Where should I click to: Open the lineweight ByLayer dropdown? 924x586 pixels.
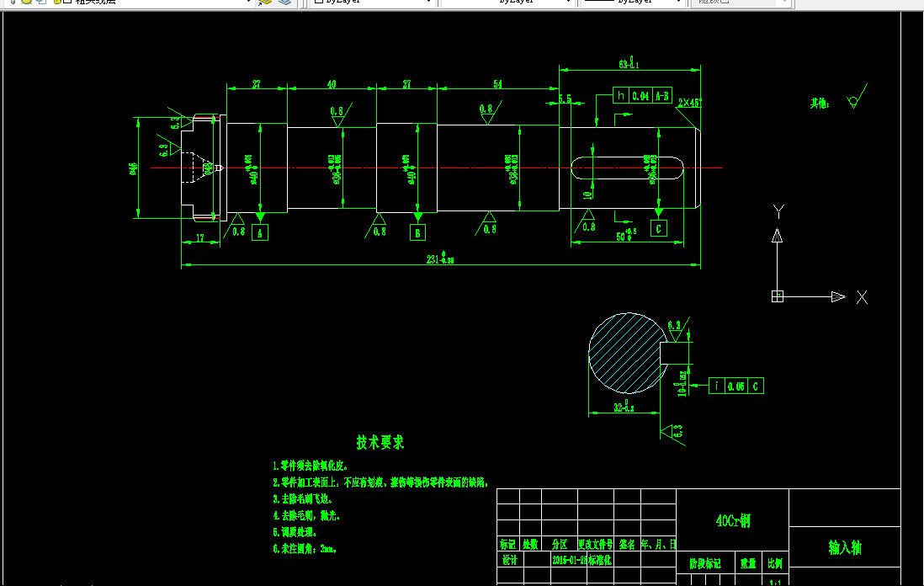[632, 2]
